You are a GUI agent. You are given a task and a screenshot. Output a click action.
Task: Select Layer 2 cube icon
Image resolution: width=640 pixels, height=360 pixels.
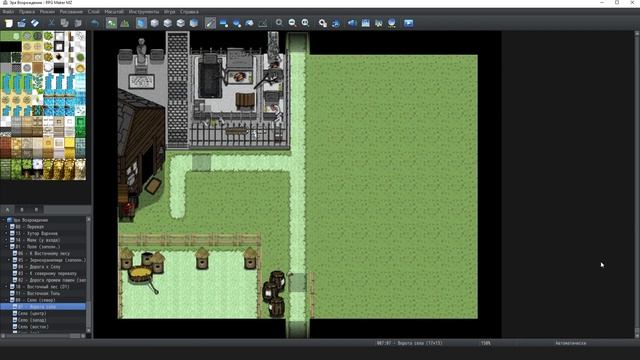pyautogui.click(x=167, y=23)
